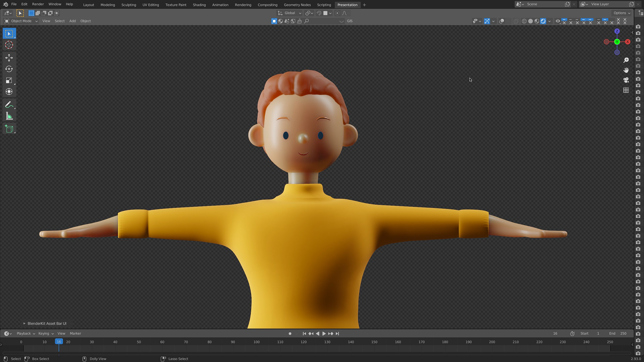Open the Render menu
This screenshot has width=644, height=362.
click(x=38, y=4)
